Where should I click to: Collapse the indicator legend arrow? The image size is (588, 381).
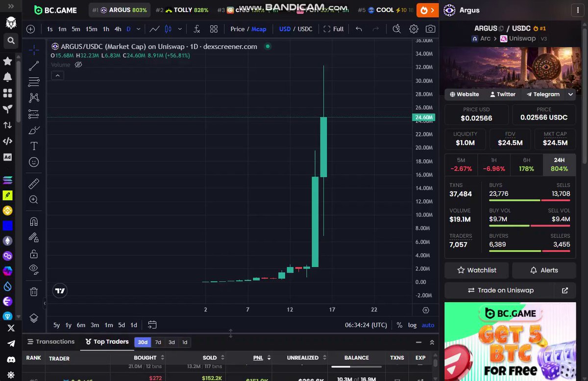click(x=57, y=75)
